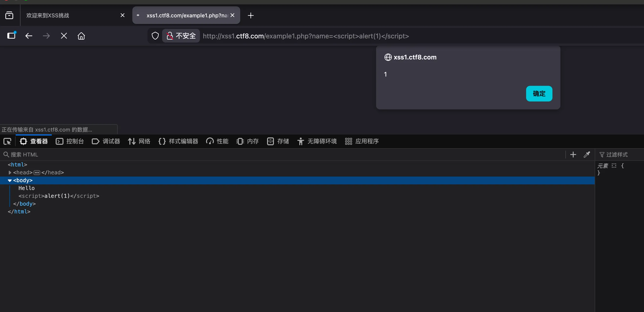Open tracking protection shield panel

point(155,36)
